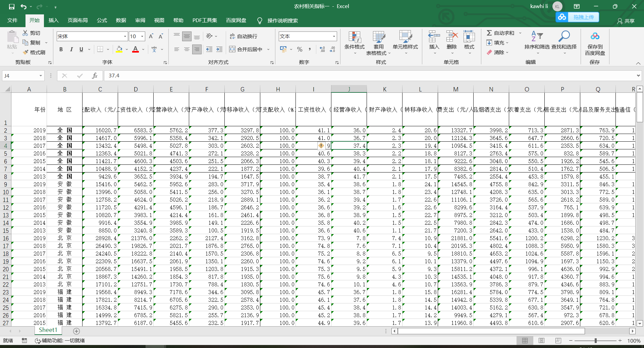644x348 pixels.
Task: Open the Find and Select magnifier
Action: point(564,36)
